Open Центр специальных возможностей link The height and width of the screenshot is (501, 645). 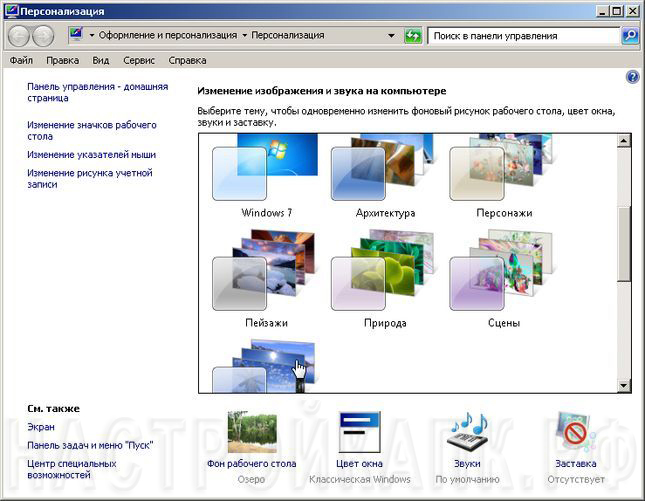click(x=72, y=469)
